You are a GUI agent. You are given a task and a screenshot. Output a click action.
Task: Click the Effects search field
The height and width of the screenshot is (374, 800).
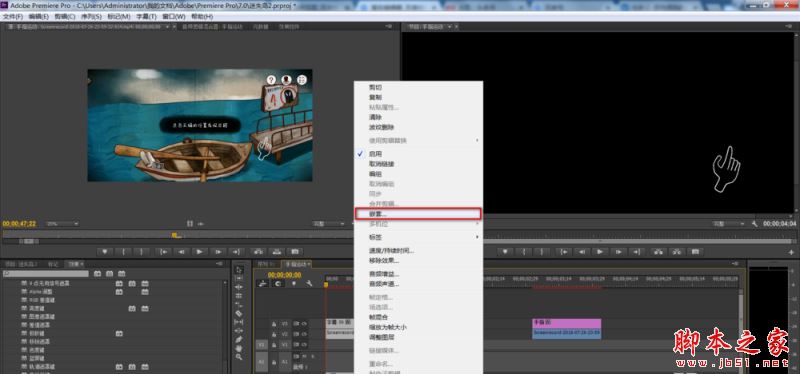pyautogui.click(x=45, y=274)
